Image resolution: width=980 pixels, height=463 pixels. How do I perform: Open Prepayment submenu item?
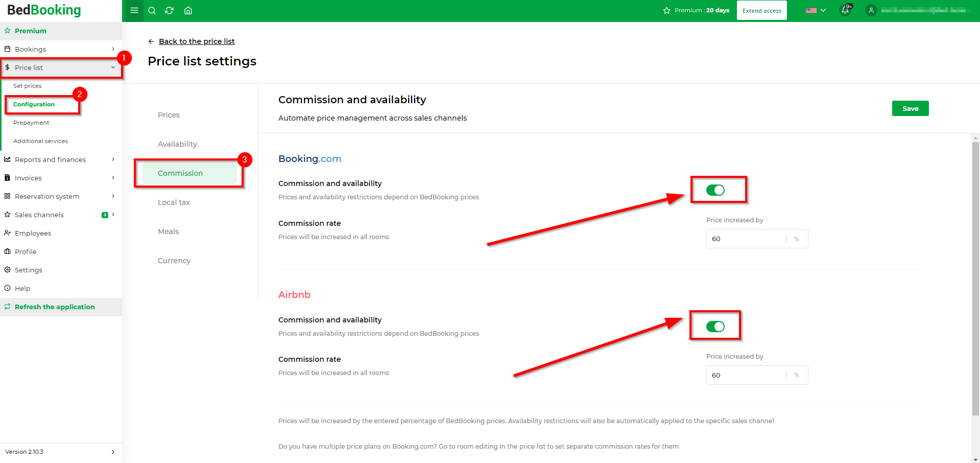click(x=31, y=123)
